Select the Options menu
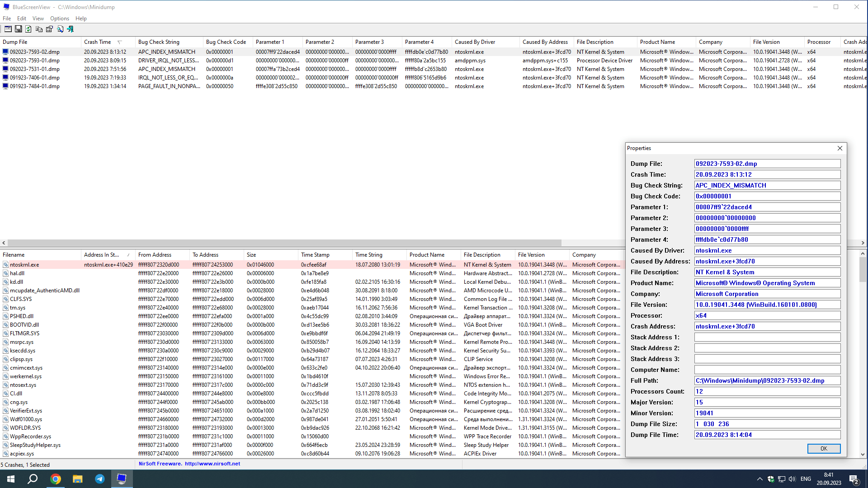 (59, 19)
